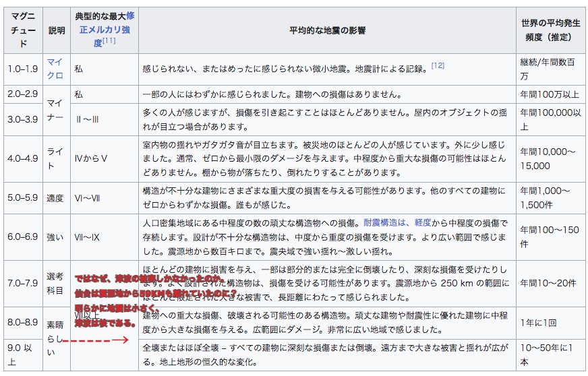The image size is (588, 376).
Task: Select magnitude cell 3.0–3.9
Action: coord(23,119)
